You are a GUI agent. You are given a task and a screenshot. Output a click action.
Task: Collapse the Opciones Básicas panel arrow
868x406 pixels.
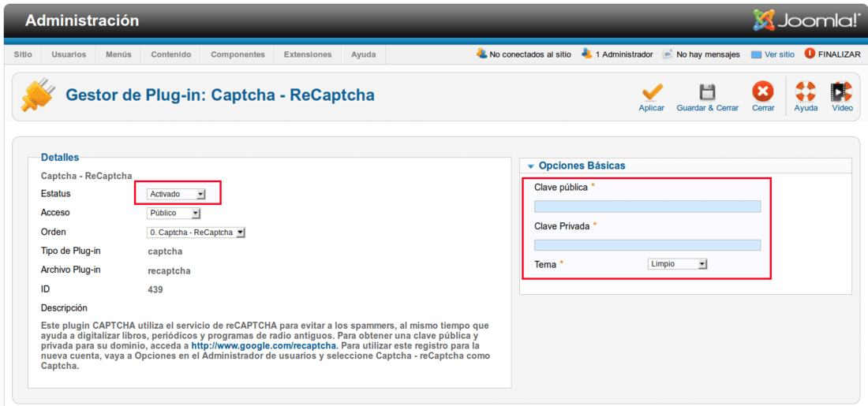coord(531,166)
